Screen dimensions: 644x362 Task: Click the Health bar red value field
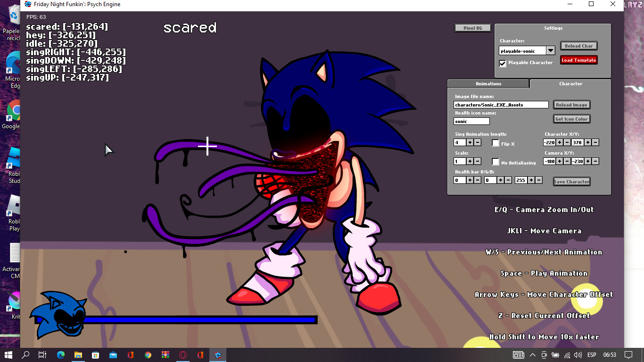[460, 180]
